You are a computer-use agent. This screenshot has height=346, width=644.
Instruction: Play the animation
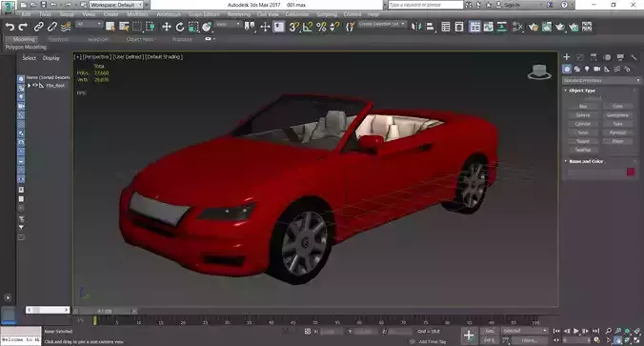[576, 331]
